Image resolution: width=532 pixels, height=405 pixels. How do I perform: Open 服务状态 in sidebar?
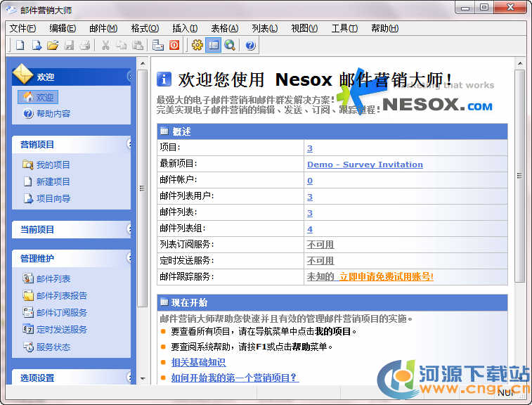click(46, 347)
